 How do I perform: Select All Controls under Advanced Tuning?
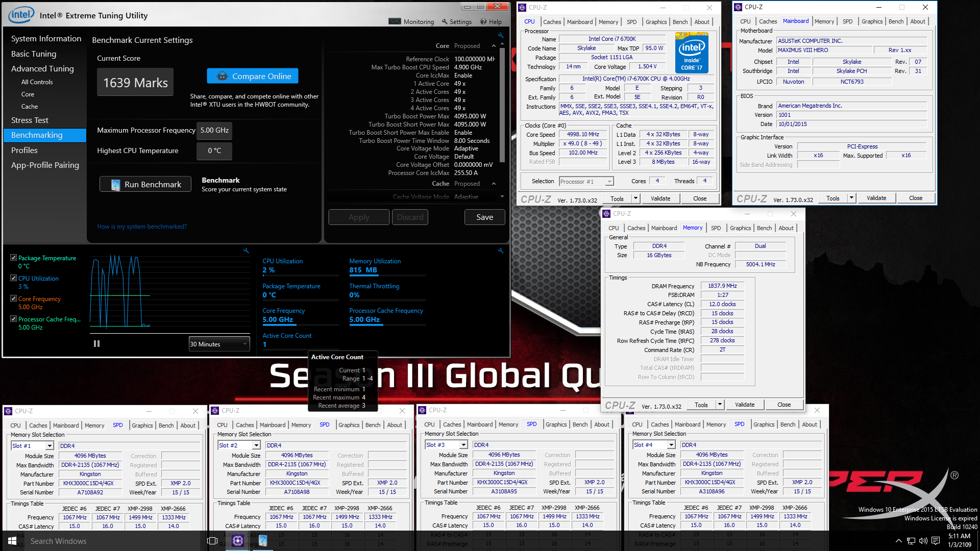37,82
